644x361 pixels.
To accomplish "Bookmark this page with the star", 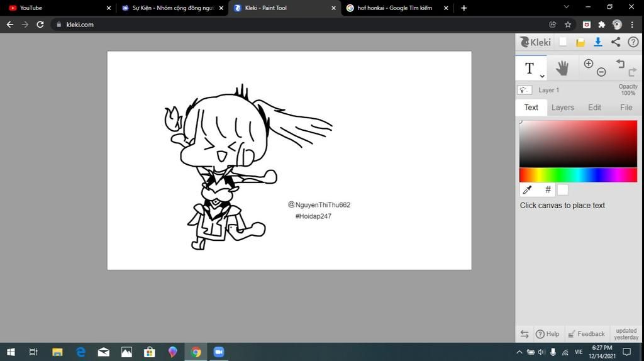I will (x=568, y=25).
